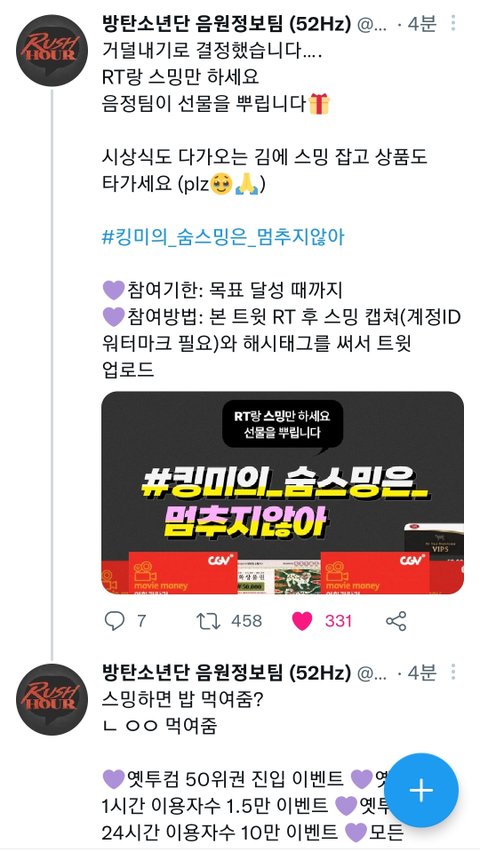Viewport: 480px width, 852px height.
Task: View the 458 retweet count
Action: 246,621
